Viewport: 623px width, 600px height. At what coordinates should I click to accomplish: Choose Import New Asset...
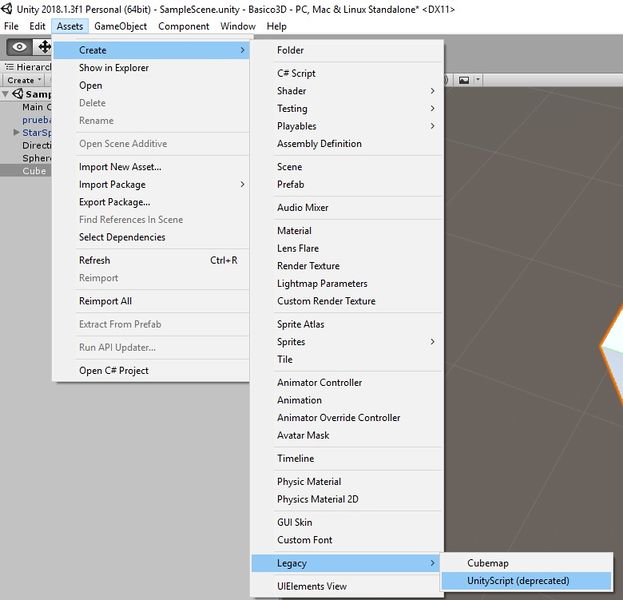(151, 167)
